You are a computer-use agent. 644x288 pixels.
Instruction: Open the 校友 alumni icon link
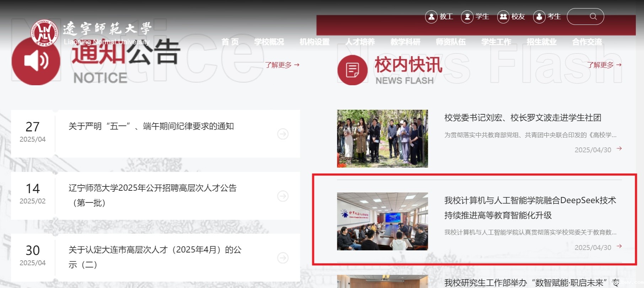click(503, 17)
